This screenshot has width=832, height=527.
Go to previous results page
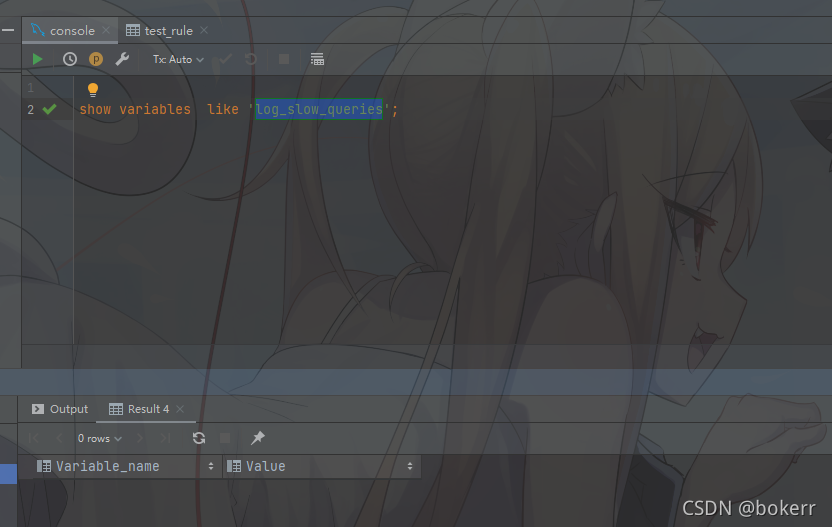point(59,438)
